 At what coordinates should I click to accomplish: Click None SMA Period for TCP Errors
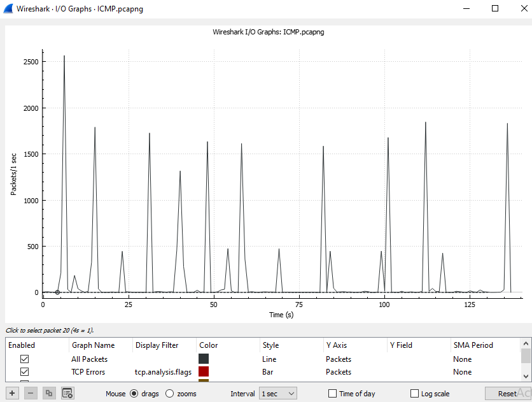tap(463, 372)
